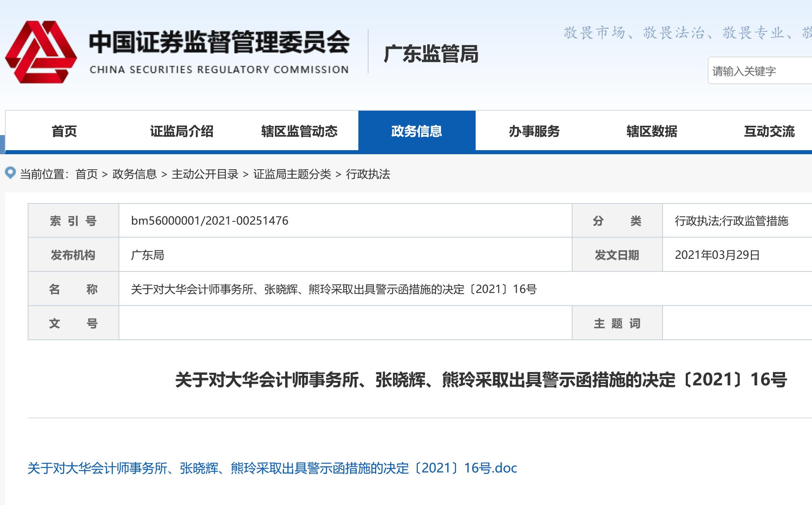Screen dimensions: 812x505
Task: Click 首页 in the breadcrumb
Action: (x=86, y=174)
